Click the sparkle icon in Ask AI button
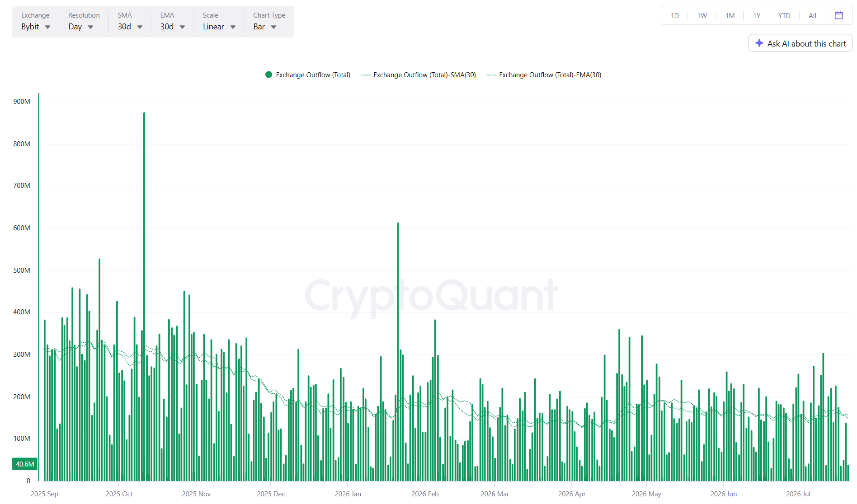 point(759,43)
